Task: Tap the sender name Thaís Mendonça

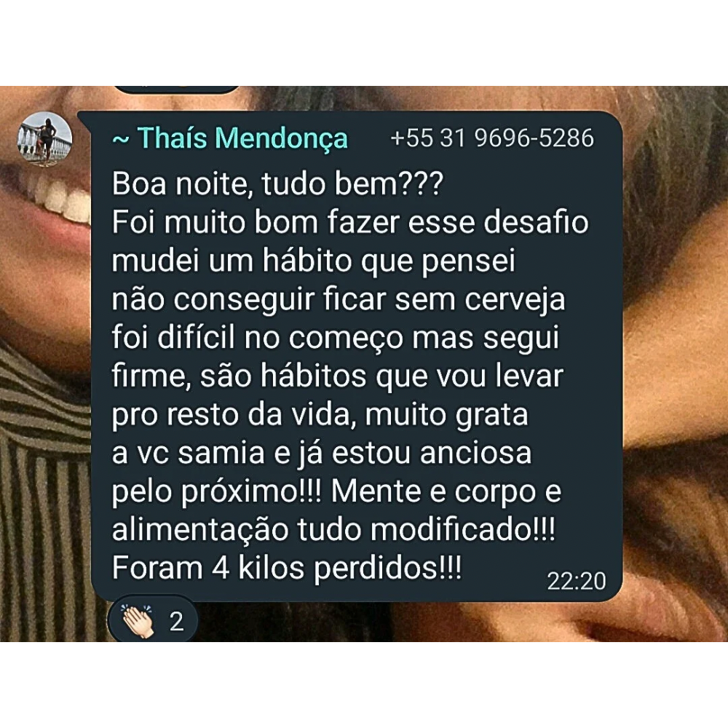Action: pos(242,138)
